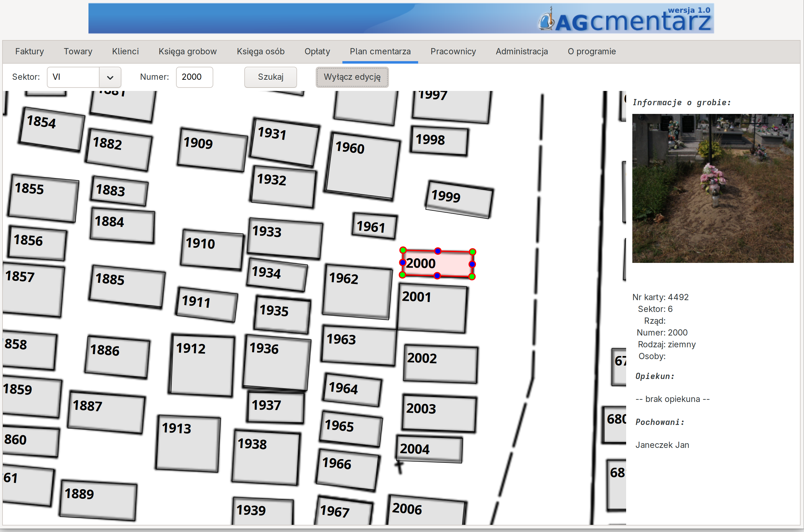Click bottom-left green handle of grave 2000

pyautogui.click(x=402, y=275)
